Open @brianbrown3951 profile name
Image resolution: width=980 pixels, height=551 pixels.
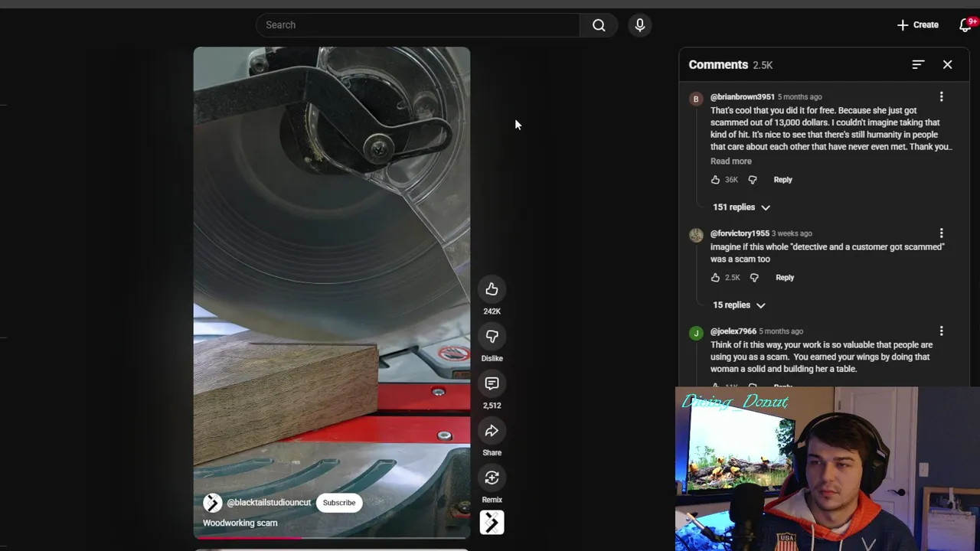point(742,97)
